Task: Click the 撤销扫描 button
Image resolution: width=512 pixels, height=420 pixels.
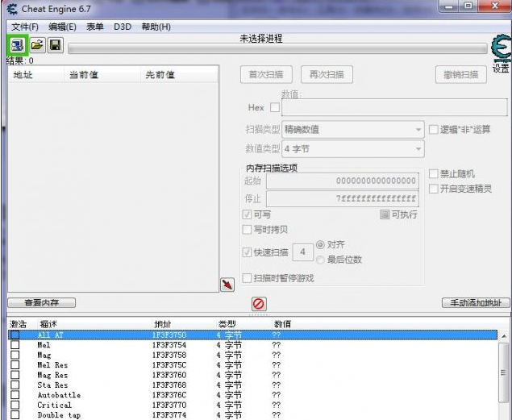Action: [x=460, y=74]
